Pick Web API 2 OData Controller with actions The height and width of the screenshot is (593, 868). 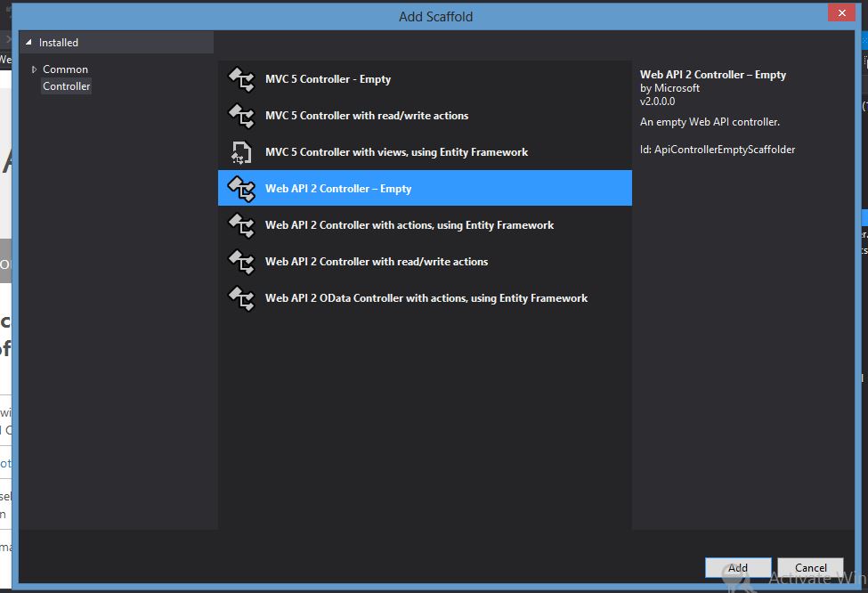click(425, 298)
